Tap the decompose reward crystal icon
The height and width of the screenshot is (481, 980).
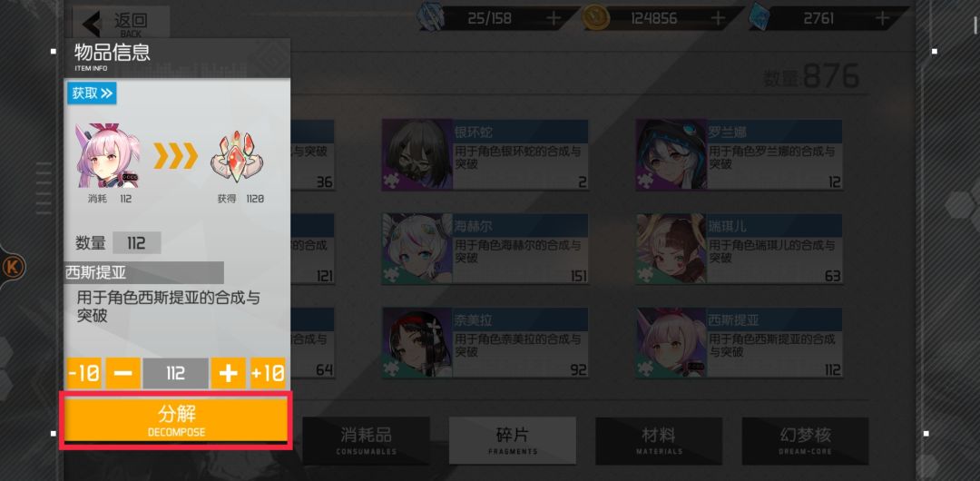(236, 156)
